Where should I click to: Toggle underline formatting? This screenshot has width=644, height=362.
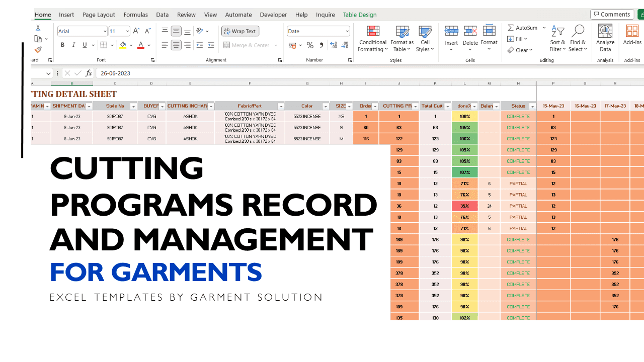tap(84, 45)
